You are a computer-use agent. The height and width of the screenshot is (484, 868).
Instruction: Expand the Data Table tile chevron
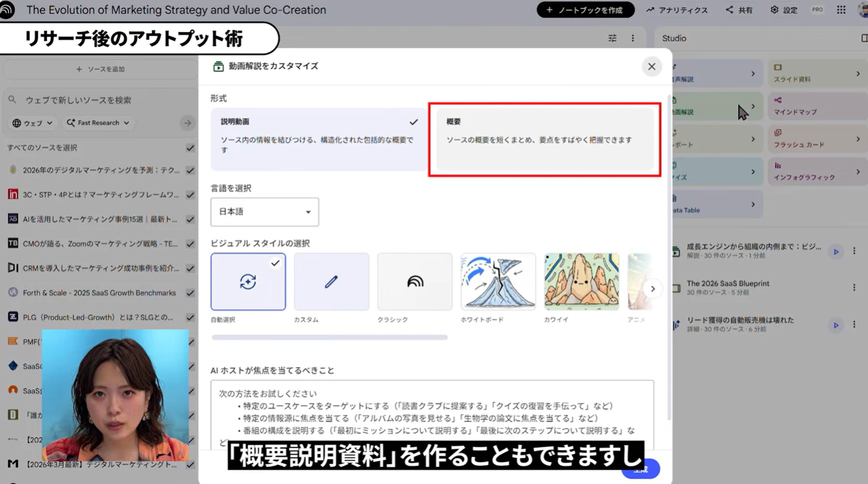click(752, 204)
